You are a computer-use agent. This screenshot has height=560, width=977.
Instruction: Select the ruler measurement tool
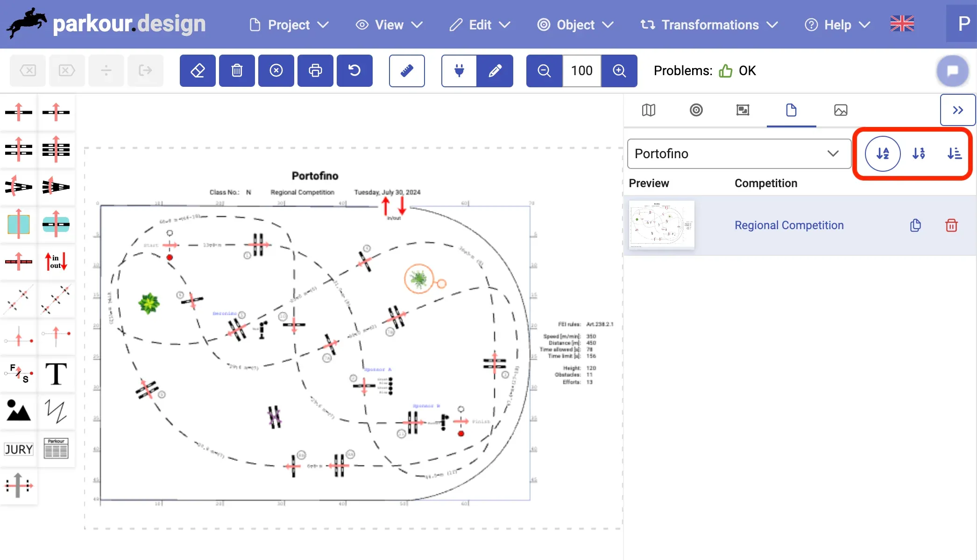pos(407,70)
